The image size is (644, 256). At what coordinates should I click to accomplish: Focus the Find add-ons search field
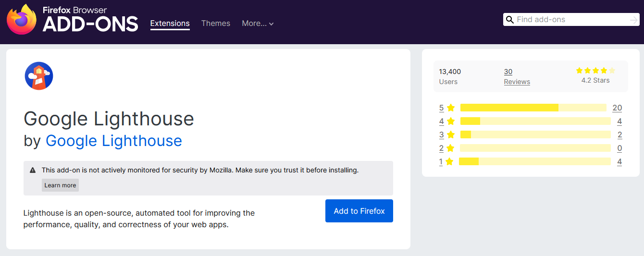tap(572, 20)
